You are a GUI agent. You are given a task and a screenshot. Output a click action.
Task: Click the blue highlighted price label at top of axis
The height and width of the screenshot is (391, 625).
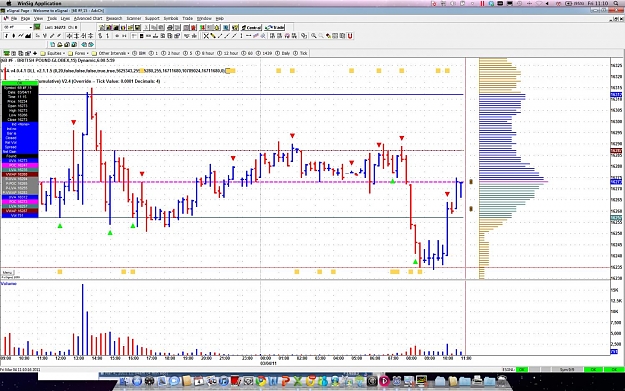tap(616, 94)
